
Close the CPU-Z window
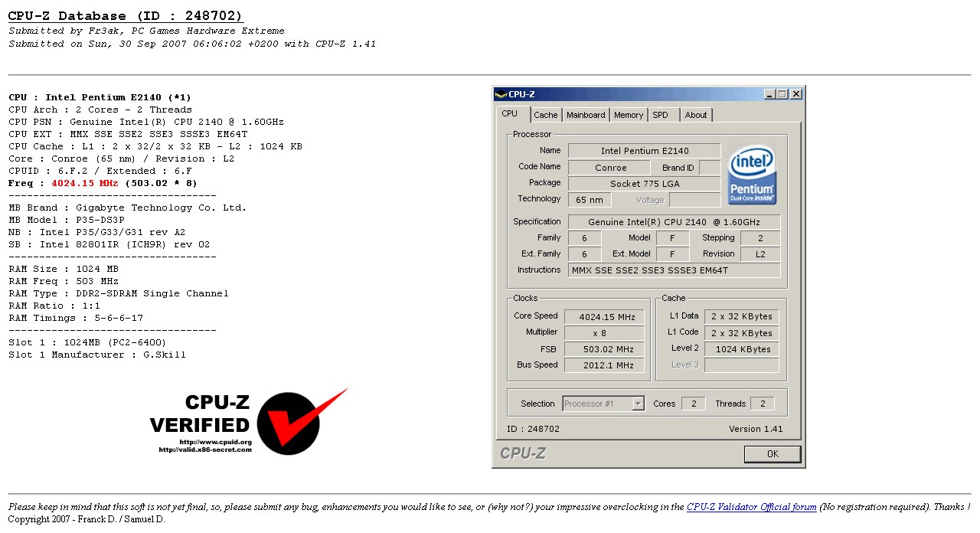796,94
